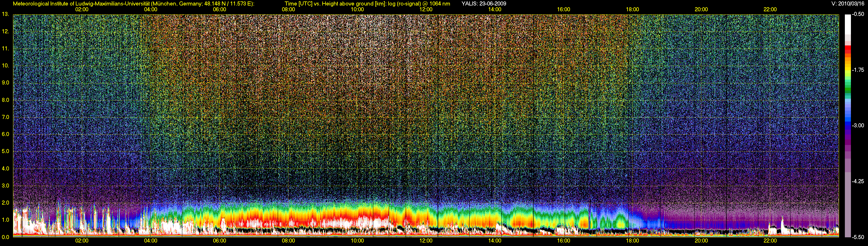Click the 5.0 km height axis label
Image resolution: width=868 pixels, height=246 pixels.
5,151
